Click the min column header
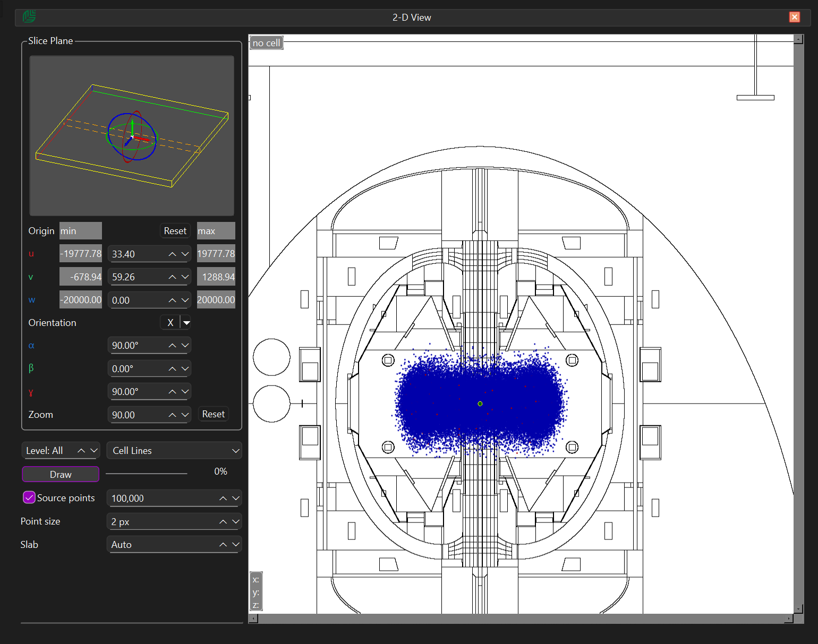Screen dimensions: 818x644 coord(81,231)
